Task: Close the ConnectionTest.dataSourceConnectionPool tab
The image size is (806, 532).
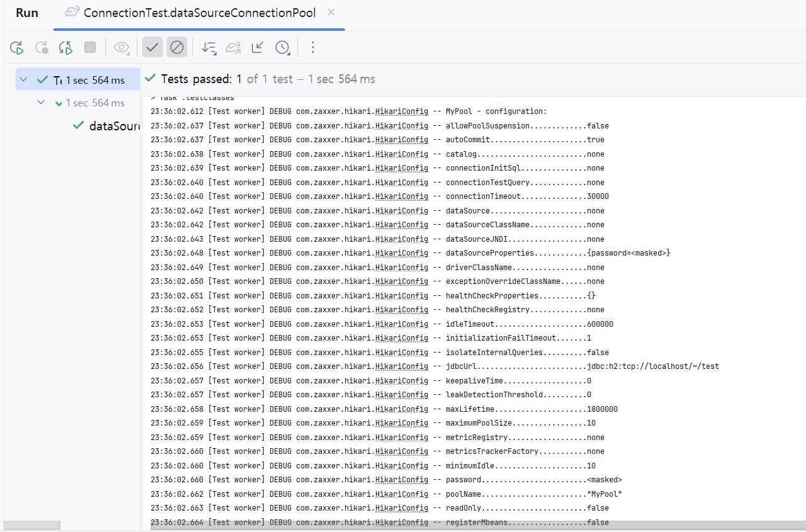Action: tap(331, 13)
